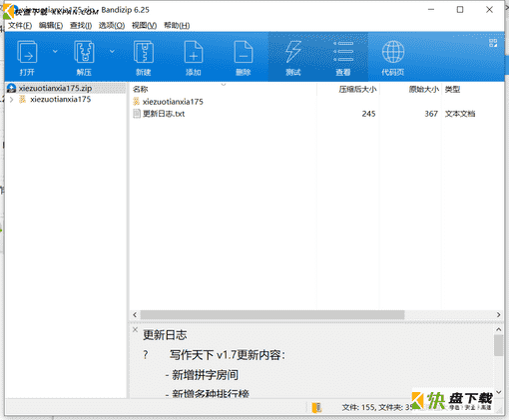Select the 更新日志.txt file row
The height and width of the screenshot is (420, 509).
(316, 114)
